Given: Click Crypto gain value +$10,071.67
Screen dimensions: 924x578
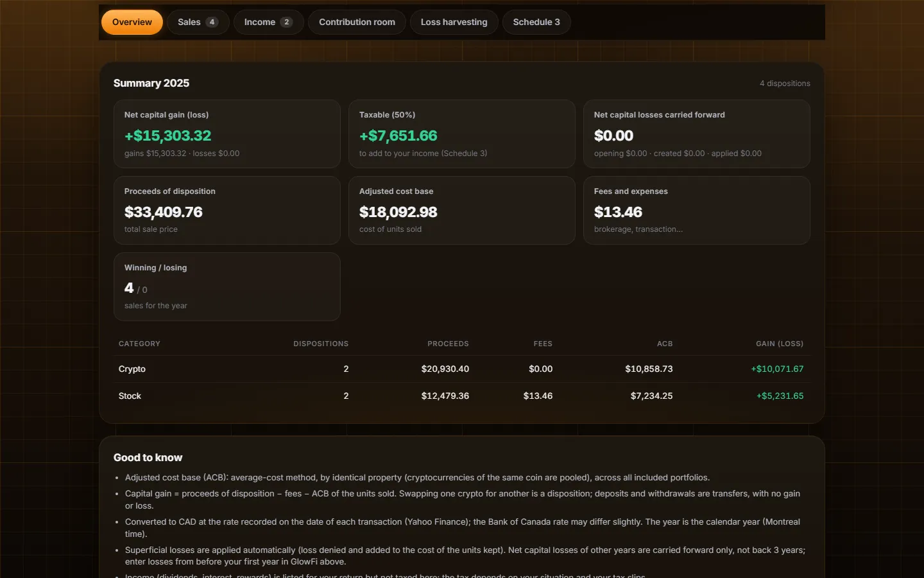Looking at the screenshot, I should (x=777, y=369).
